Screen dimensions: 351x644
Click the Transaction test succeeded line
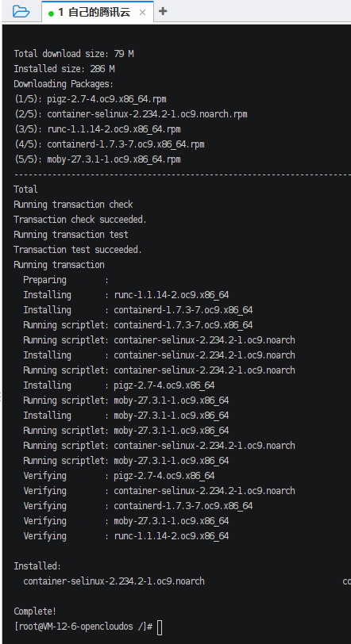point(78,250)
